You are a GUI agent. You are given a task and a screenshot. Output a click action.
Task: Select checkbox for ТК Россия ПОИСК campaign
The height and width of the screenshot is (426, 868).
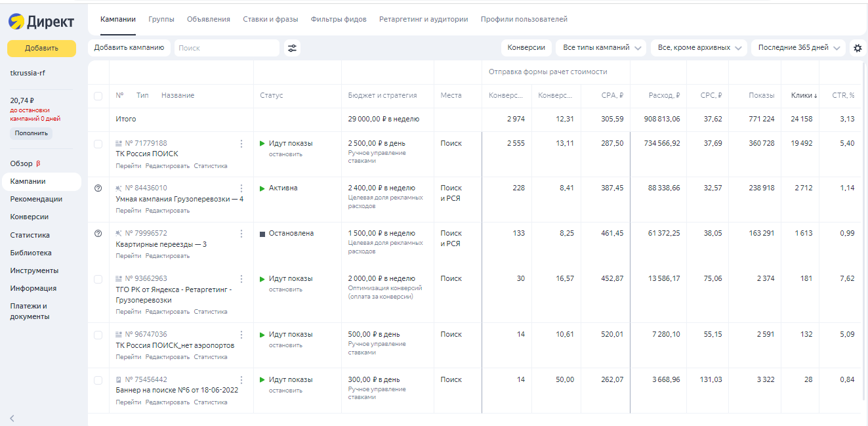pyautogui.click(x=98, y=144)
